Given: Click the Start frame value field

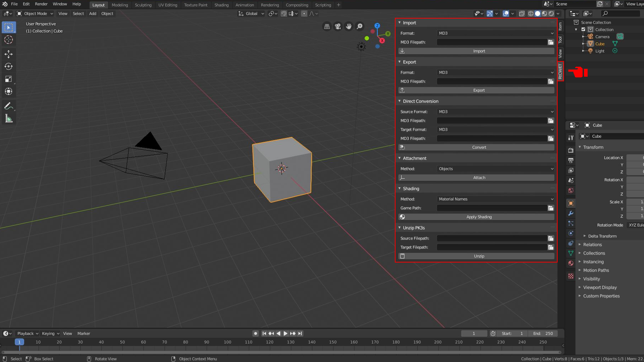Looking at the screenshot, I should (x=513, y=333).
